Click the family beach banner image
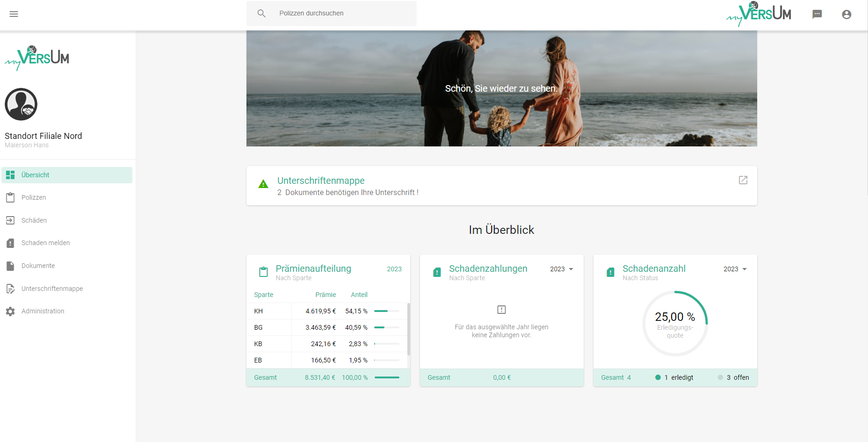Viewport: 868px width, 442px height. [501, 89]
